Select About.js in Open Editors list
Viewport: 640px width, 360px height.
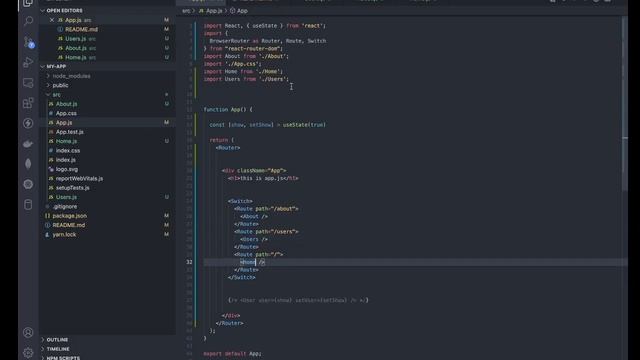coord(107,48)
